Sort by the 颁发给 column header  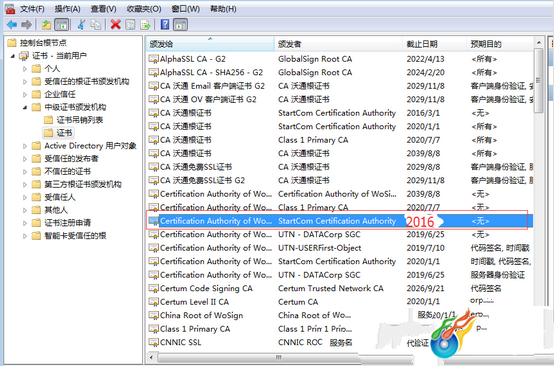210,44
